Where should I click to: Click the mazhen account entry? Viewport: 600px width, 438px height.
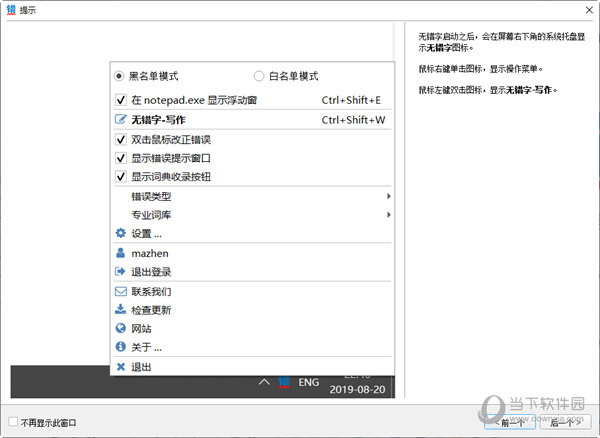tap(252, 253)
